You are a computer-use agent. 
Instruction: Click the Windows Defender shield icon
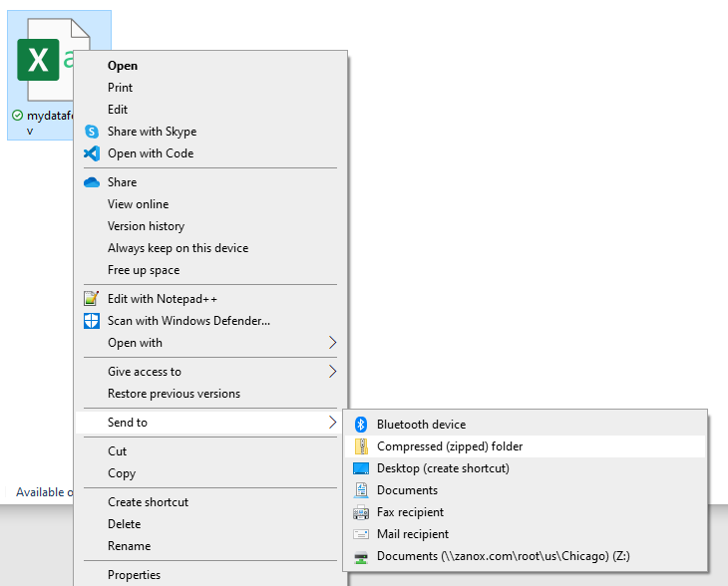tap(92, 321)
